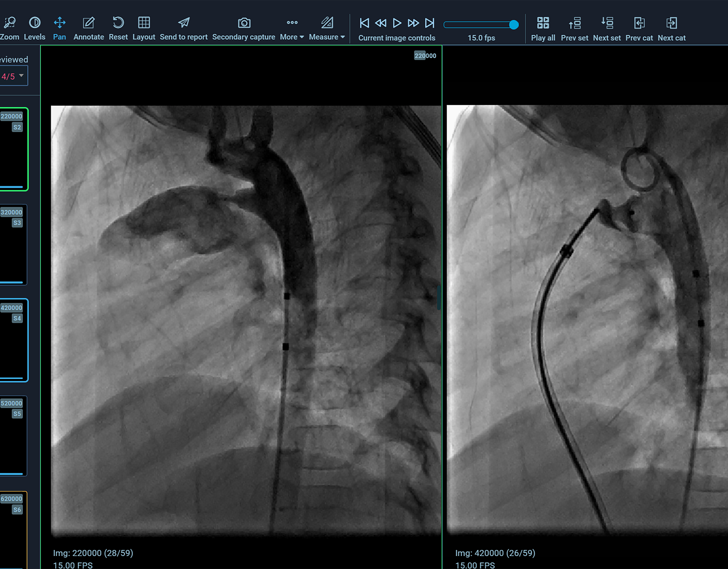Image resolution: width=728 pixels, height=569 pixels.
Task: Step back with rewind control
Action: click(x=381, y=23)
